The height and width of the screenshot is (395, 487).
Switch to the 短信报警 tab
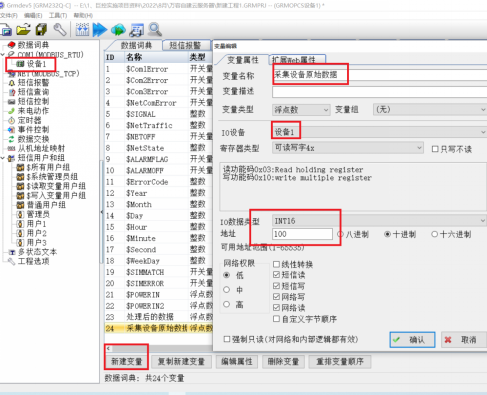pos(186,45)
